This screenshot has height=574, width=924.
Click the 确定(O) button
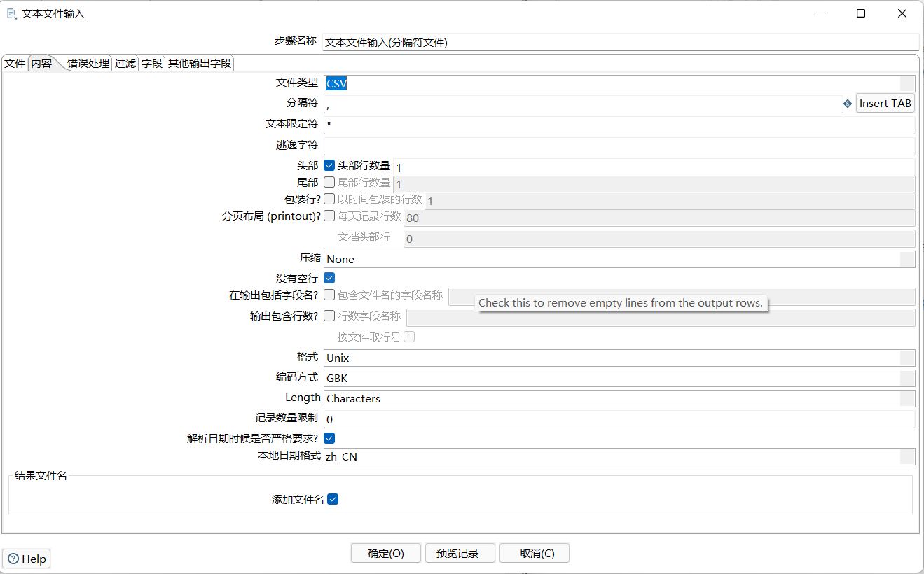[x=386, y=553]
